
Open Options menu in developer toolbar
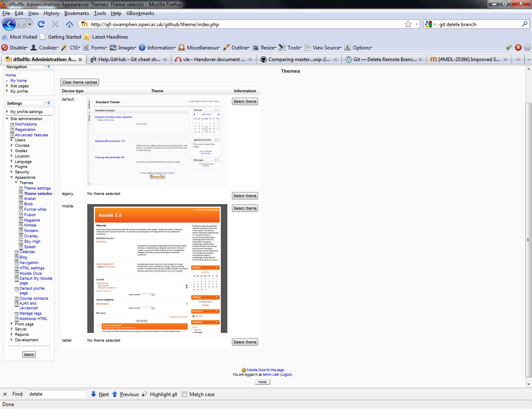(x=358, y=47)
